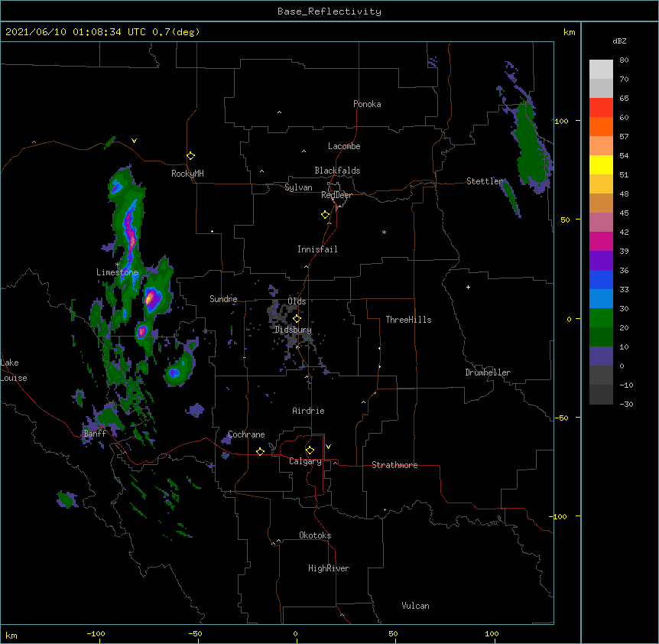659x644 pixels.
Task: Click the Base_Reflectivity title text
Action: [x=329, y=11]
